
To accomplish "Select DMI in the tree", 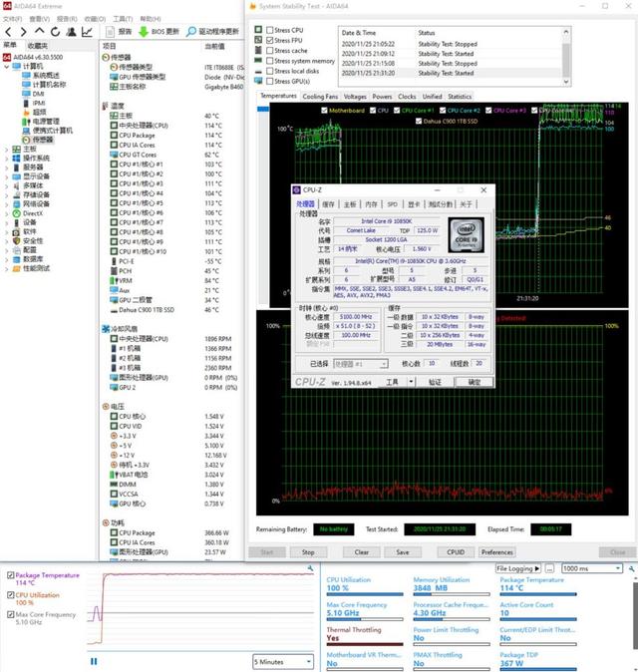I will click(34, 94).
